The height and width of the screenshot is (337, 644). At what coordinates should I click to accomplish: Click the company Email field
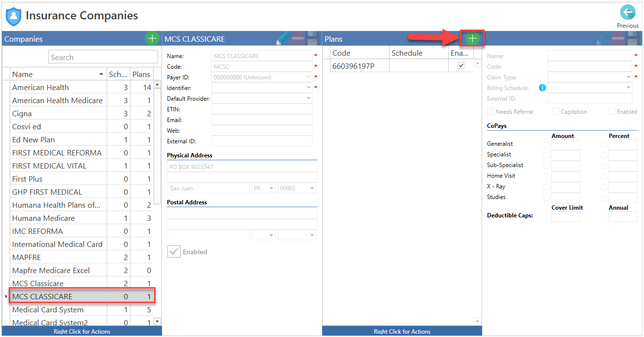[x=262, y=120]
